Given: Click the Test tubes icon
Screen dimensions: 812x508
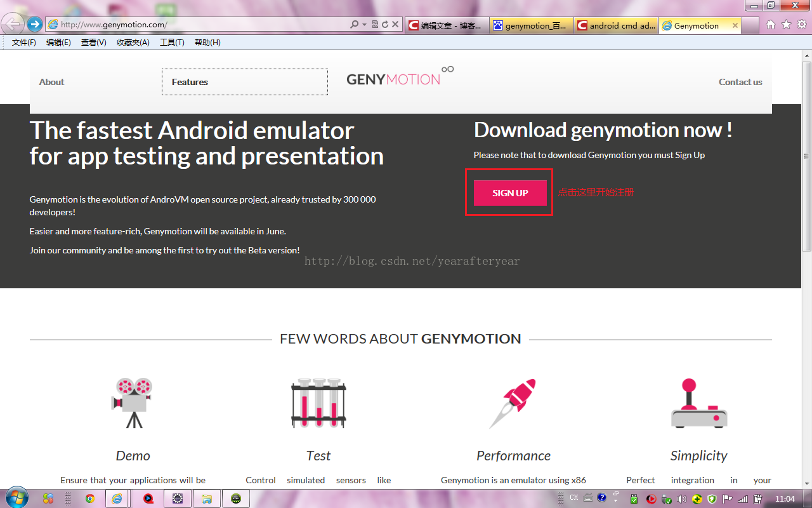Looking at the screenshot, I should (318, 403).
